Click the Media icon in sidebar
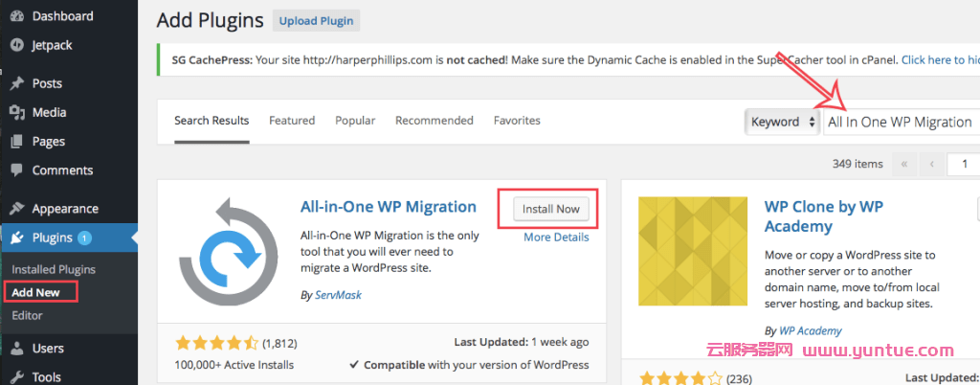The width and height of the screenshot is (980, 385). point(16,112)
